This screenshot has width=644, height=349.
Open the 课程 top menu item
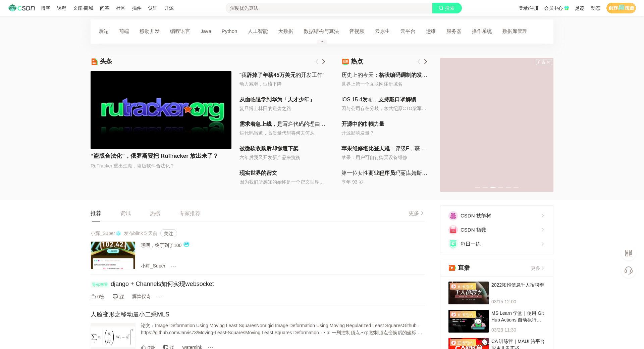(62, 8)
